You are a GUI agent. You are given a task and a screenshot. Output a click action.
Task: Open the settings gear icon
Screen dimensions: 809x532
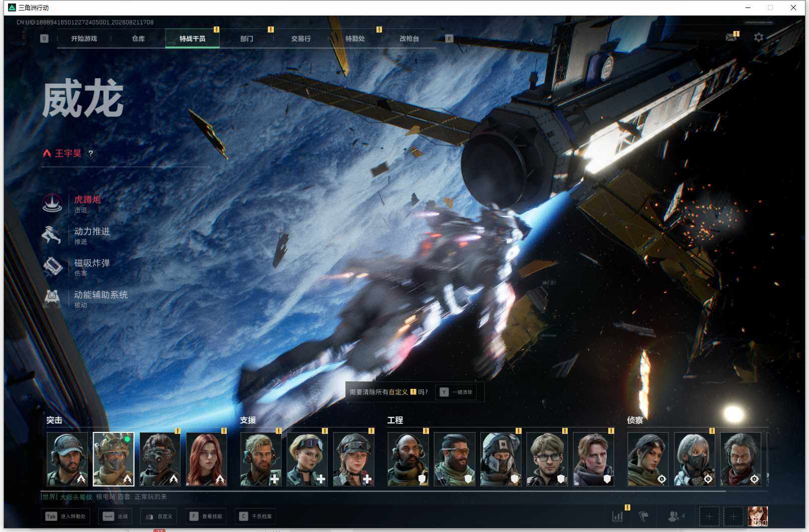point(758,37)
